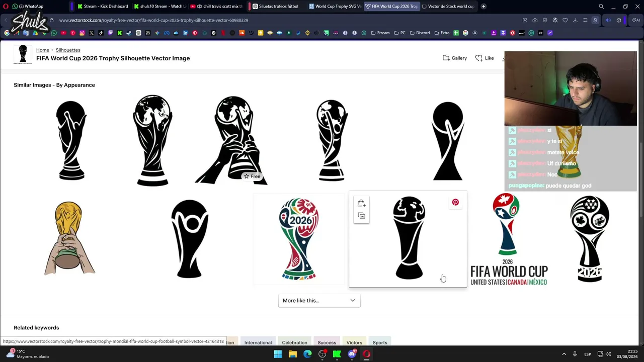Screen dimensions: 644x362
Task: Add image to Gallery button
Action: click(x=455, y=58)
